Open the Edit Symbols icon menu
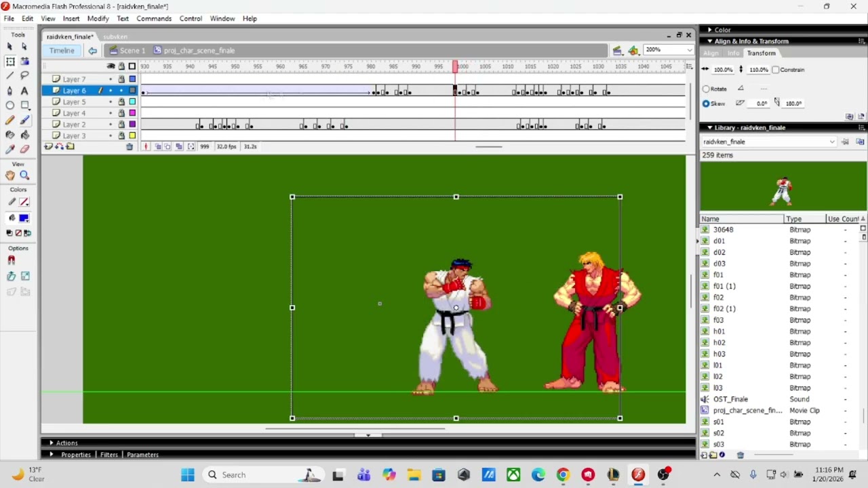 (x=633, y=50)
